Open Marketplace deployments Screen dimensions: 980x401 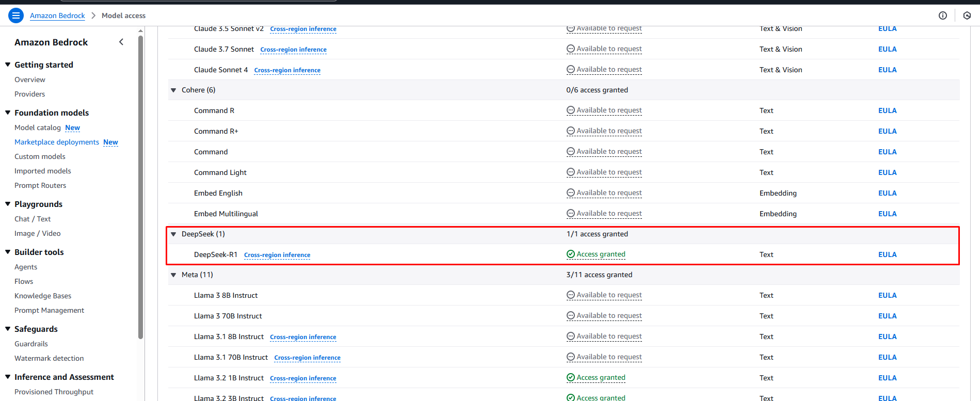[x=57, y=142]
